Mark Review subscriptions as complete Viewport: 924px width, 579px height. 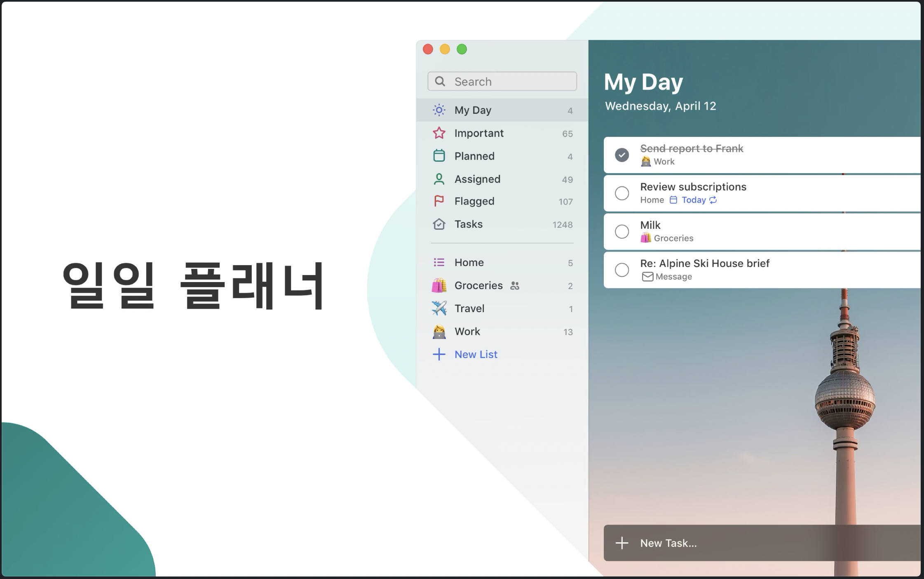622,193
